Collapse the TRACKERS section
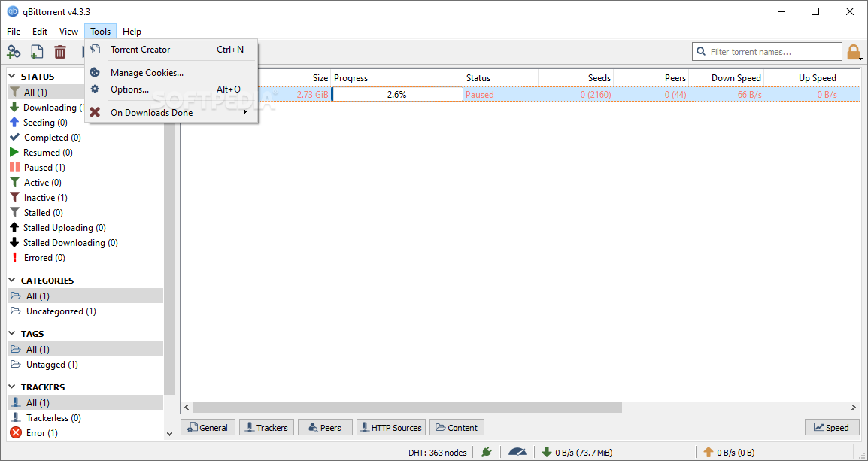868x461 pixels. (13, 387)
